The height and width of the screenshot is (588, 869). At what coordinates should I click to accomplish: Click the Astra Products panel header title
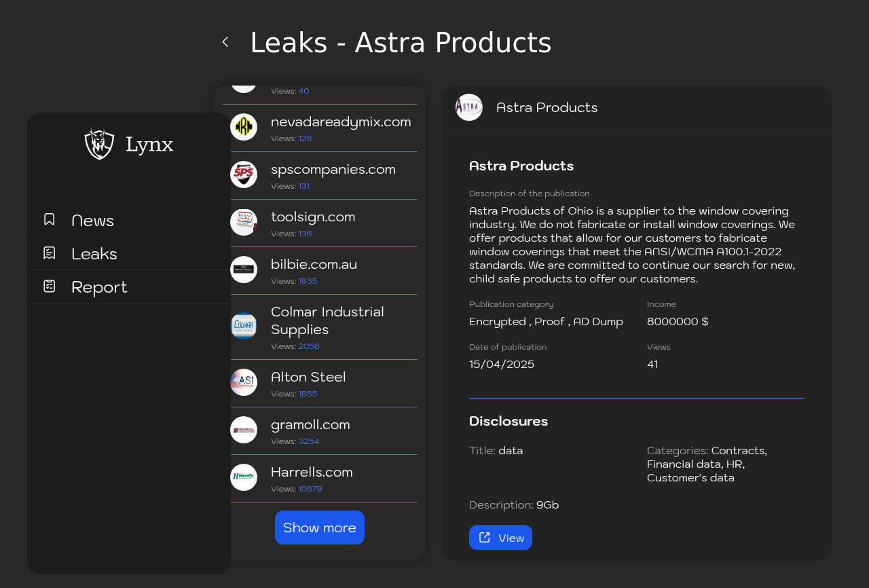(x=547, y=107)
